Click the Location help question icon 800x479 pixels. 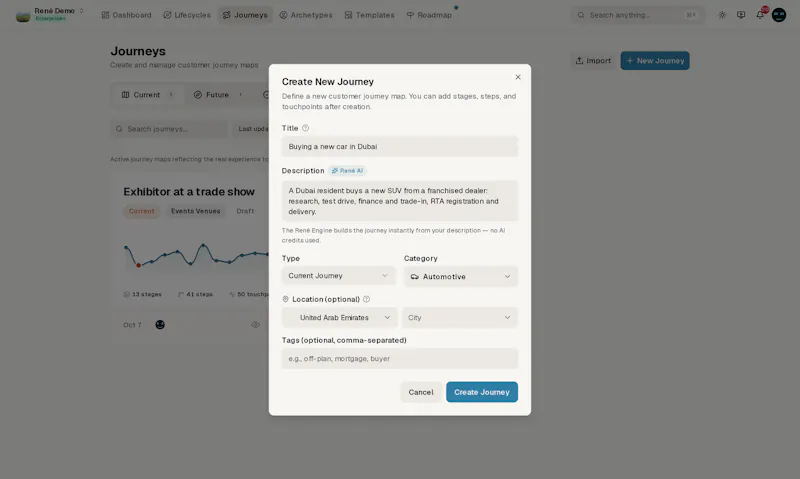366,299
